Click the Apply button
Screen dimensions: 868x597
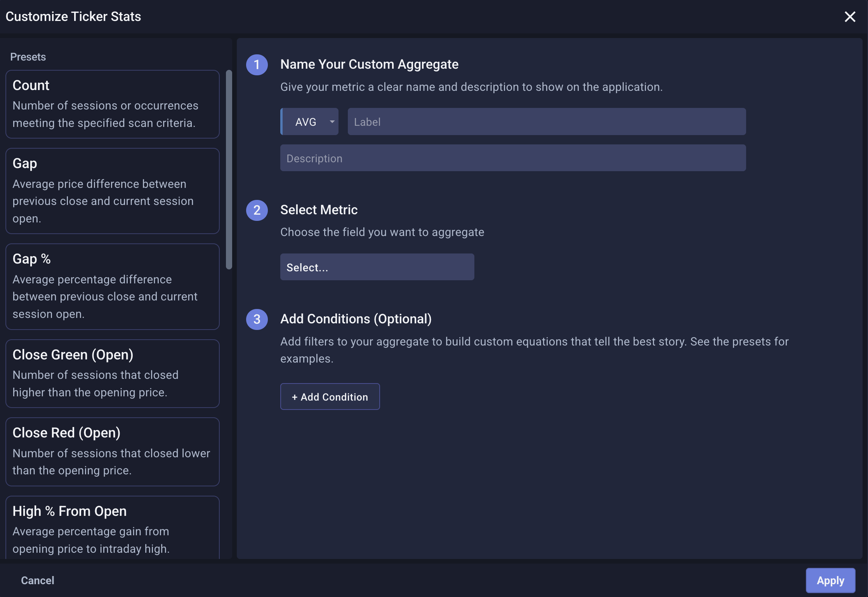[830, 580]
